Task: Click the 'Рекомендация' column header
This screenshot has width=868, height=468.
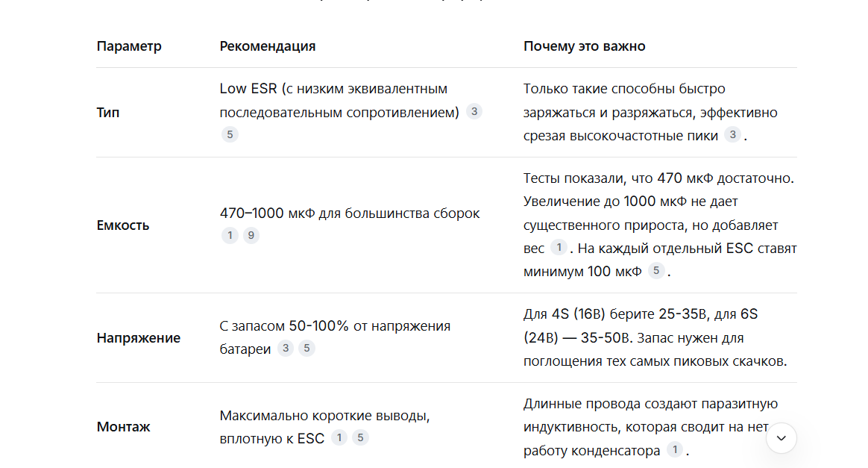Action: coord(268,46)
